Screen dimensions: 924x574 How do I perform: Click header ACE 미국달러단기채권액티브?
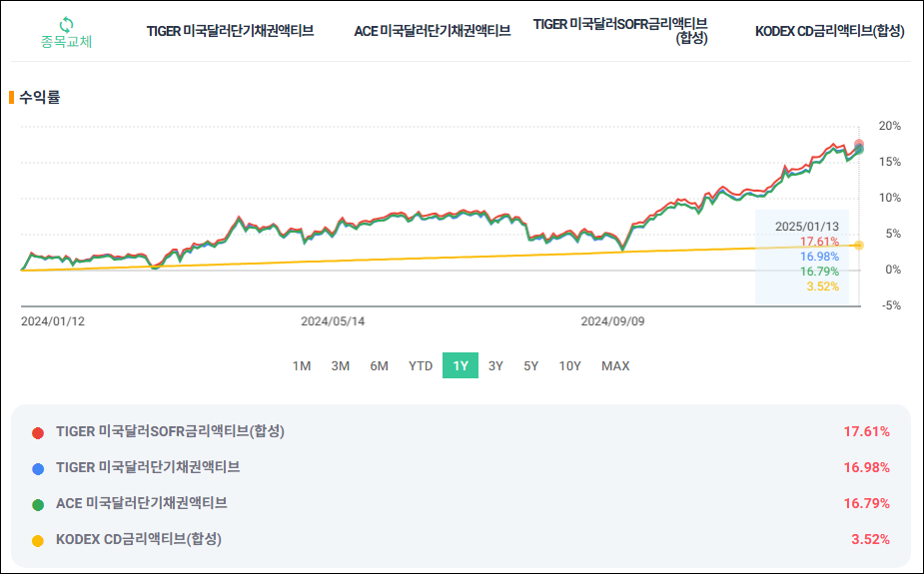tap(432, 31)
